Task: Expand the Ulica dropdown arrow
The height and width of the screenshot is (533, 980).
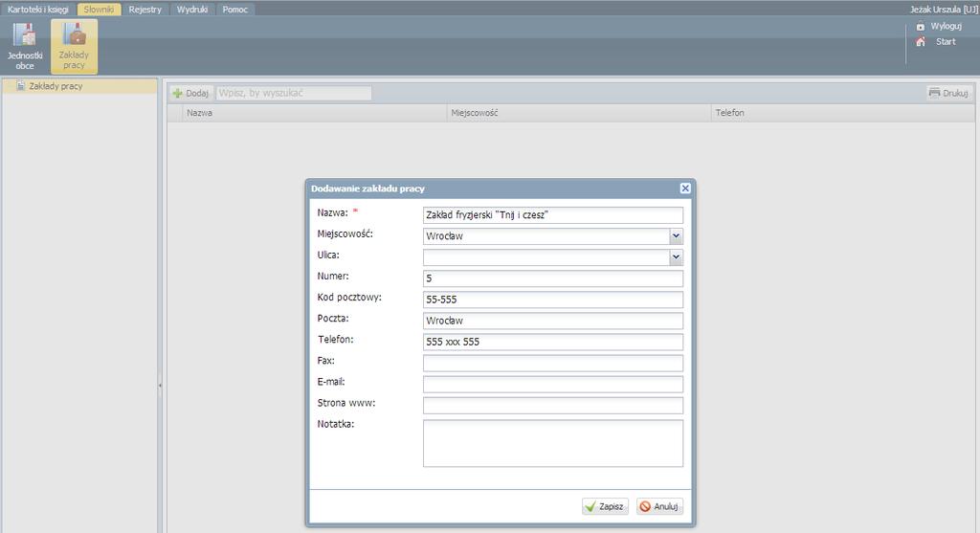Action: [x=676, y=257]
